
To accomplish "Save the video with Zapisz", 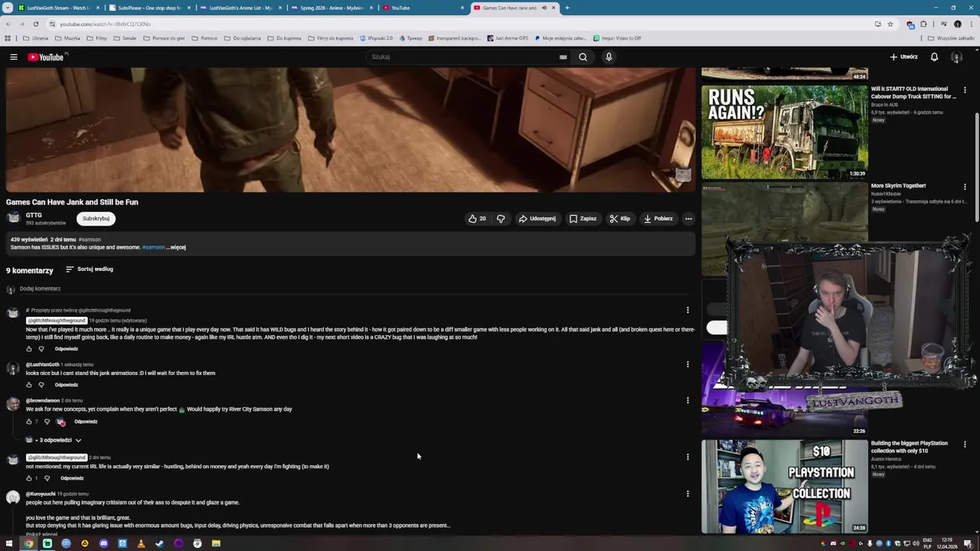I will pos(583,219).
